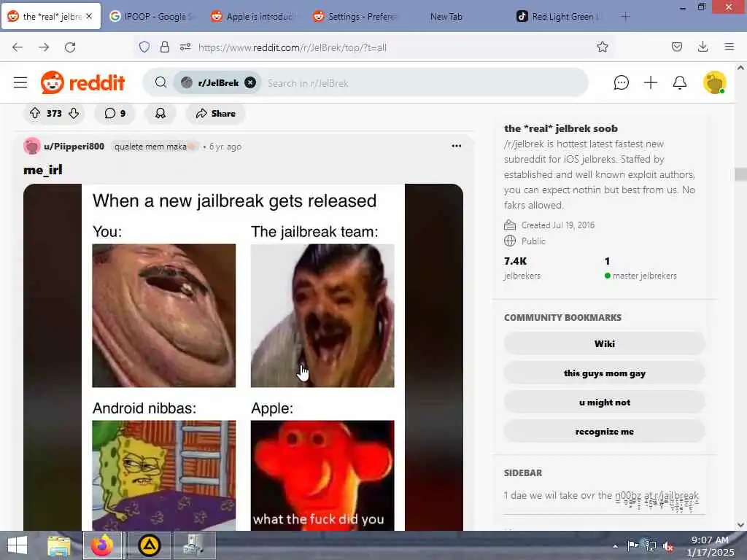Image resolution: width=747 pixels, height=560 pixels.
Task: Open tracking protection shield in address bar
Action: (144, 47)
